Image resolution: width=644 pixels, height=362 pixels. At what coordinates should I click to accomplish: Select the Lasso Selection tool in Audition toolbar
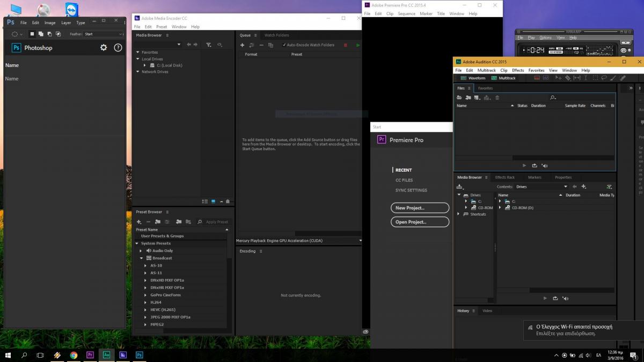[x=604, y=78]
